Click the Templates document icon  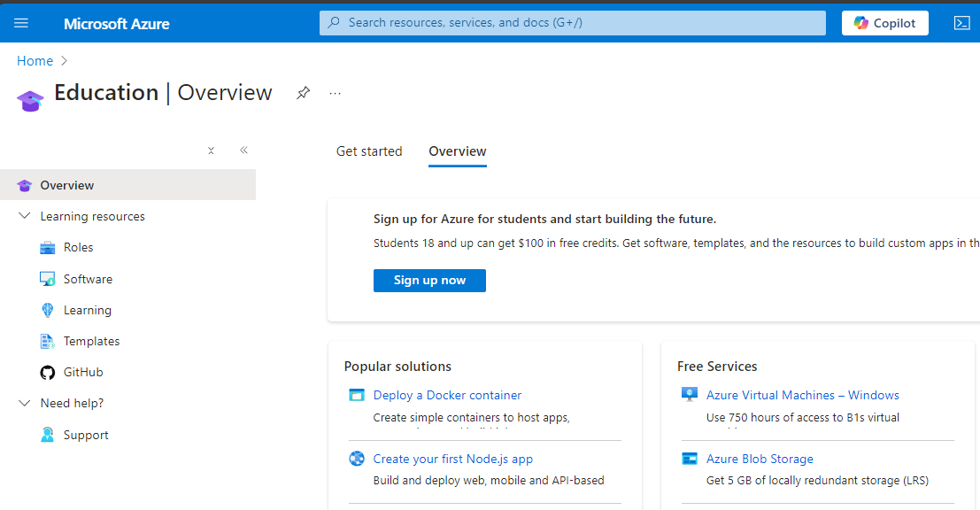(x=48, y=341)
